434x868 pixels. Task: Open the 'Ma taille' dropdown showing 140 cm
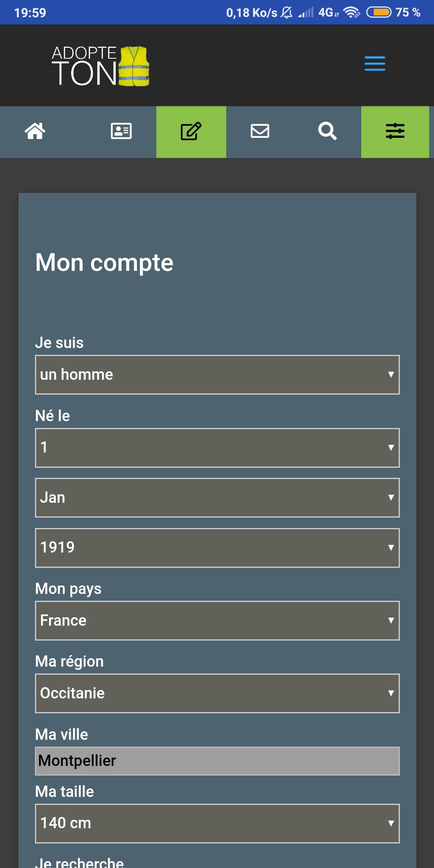[217, 823]
